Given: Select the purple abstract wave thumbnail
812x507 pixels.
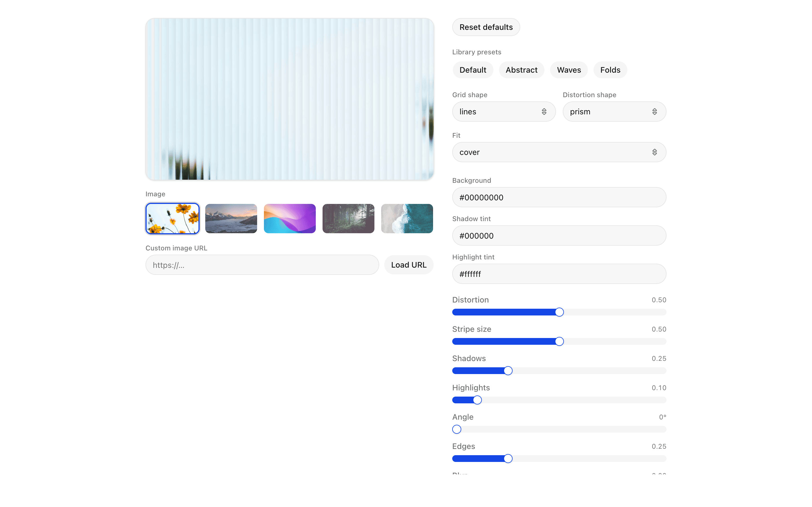Looking at the screenshot, I should click(289, 218).
